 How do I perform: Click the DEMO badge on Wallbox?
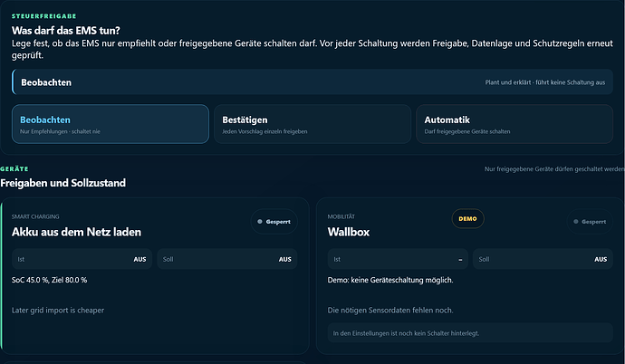tap(468, 218)
